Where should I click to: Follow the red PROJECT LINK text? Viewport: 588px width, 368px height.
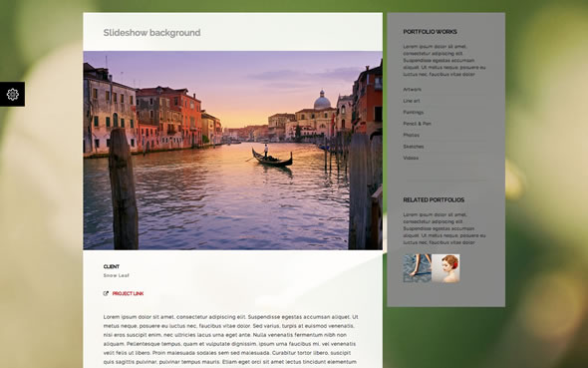click(128, 294)
